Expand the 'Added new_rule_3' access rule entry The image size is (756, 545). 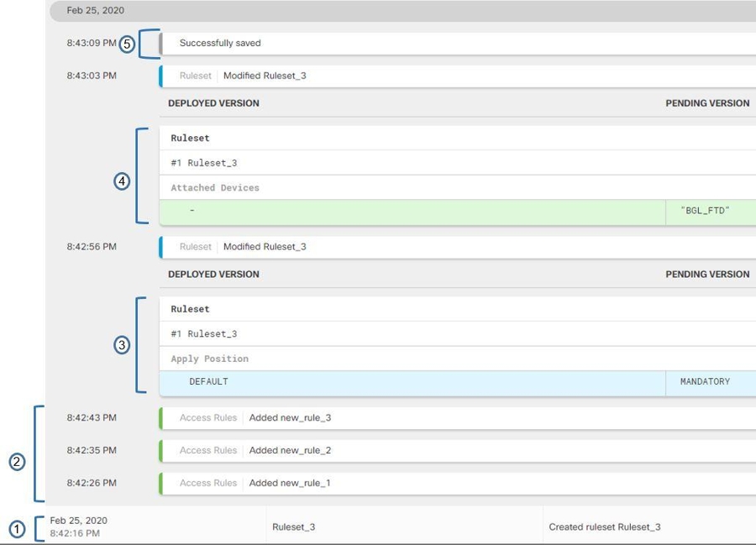pyautogui.click(x=290, y=418)
